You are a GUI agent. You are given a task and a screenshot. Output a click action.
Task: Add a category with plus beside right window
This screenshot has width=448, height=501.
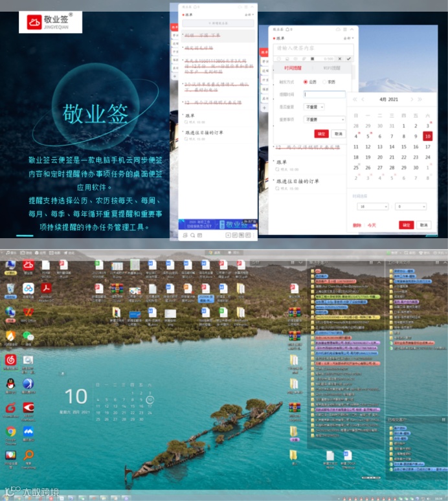point(264,108)
